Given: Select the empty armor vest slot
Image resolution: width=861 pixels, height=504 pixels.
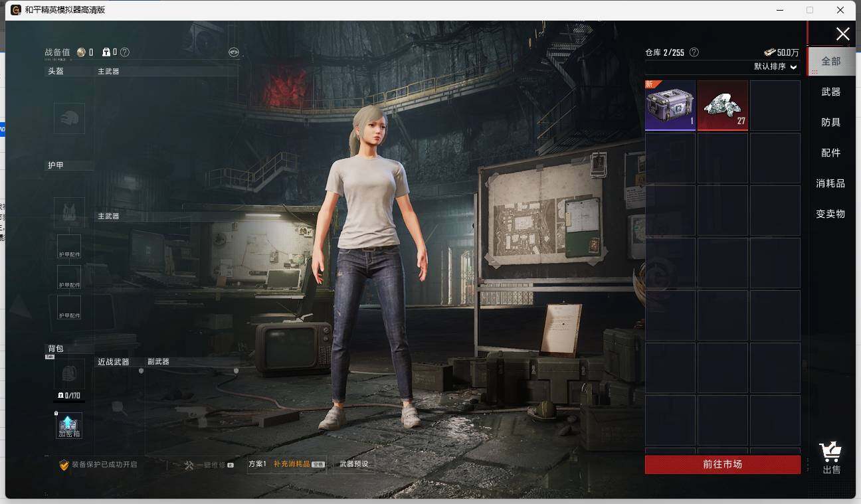Looking at the screenshot, I should (x=69, y=212).
